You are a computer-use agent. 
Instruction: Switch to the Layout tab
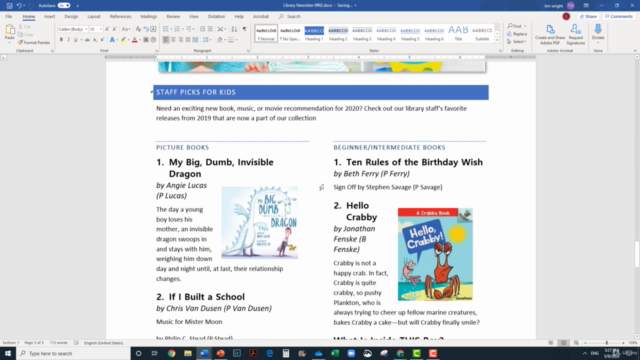[x=93, y=17]
